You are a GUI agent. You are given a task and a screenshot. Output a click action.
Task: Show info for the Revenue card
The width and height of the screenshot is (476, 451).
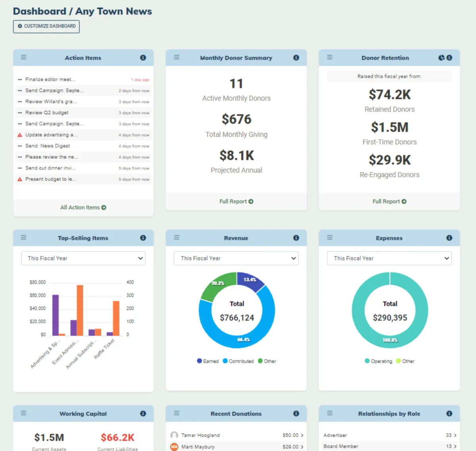point(296,238)
